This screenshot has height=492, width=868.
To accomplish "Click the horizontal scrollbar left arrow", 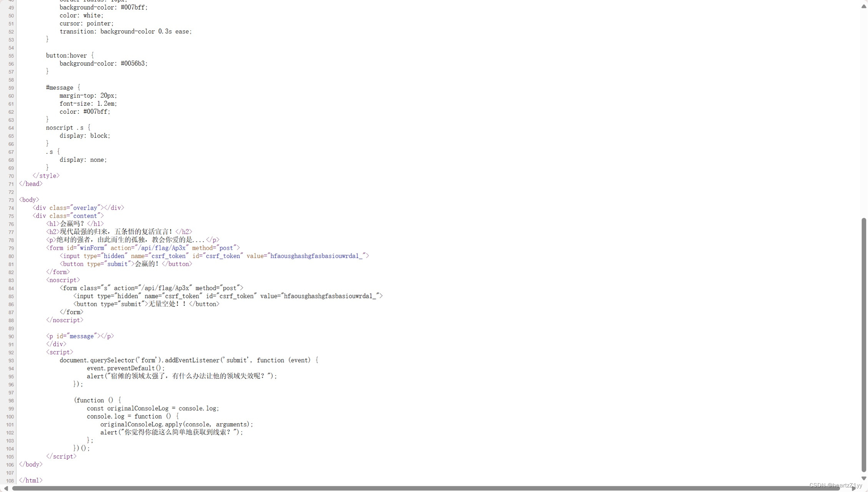I will point(6,488).
